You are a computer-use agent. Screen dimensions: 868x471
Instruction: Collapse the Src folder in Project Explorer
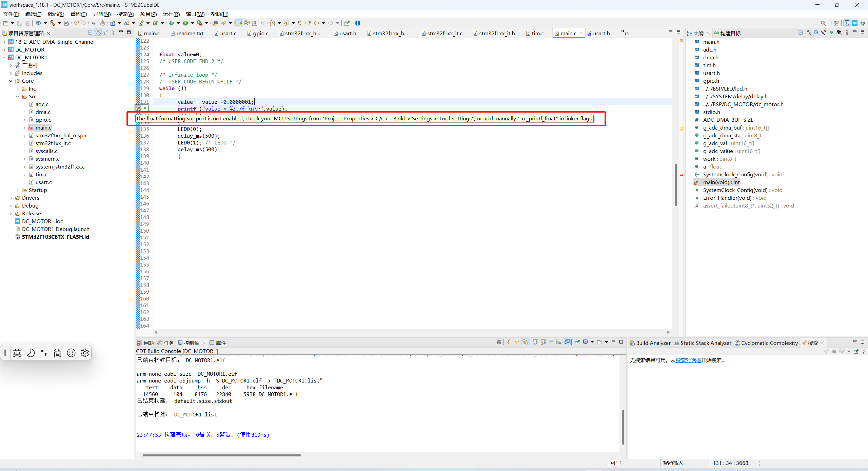[x=18, y=96]
